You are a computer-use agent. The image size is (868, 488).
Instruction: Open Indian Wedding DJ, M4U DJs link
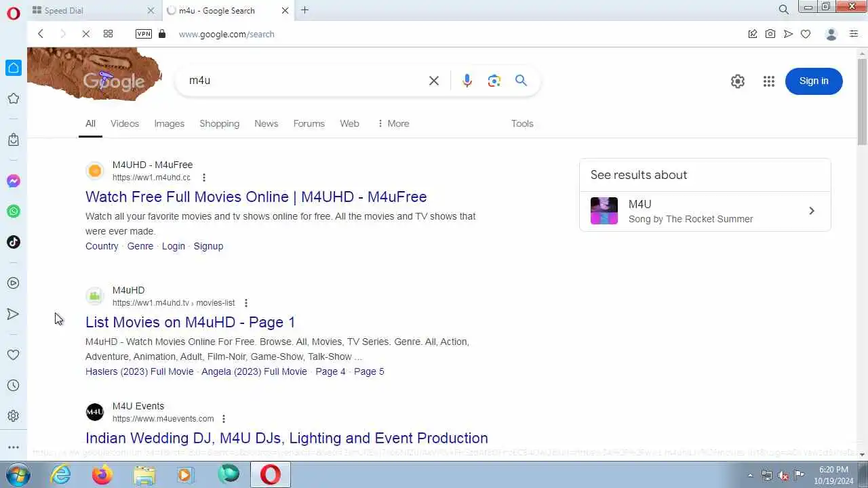click(x=287, y=438)
